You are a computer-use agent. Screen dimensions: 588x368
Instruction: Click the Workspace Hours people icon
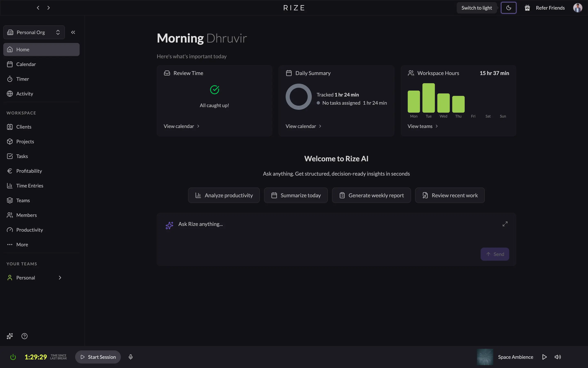point(411,73)
